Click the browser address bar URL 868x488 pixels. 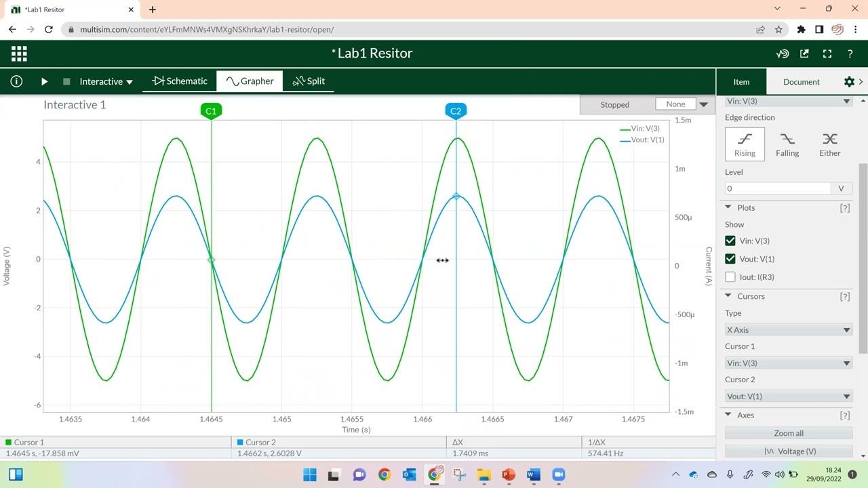coord(206,30)
